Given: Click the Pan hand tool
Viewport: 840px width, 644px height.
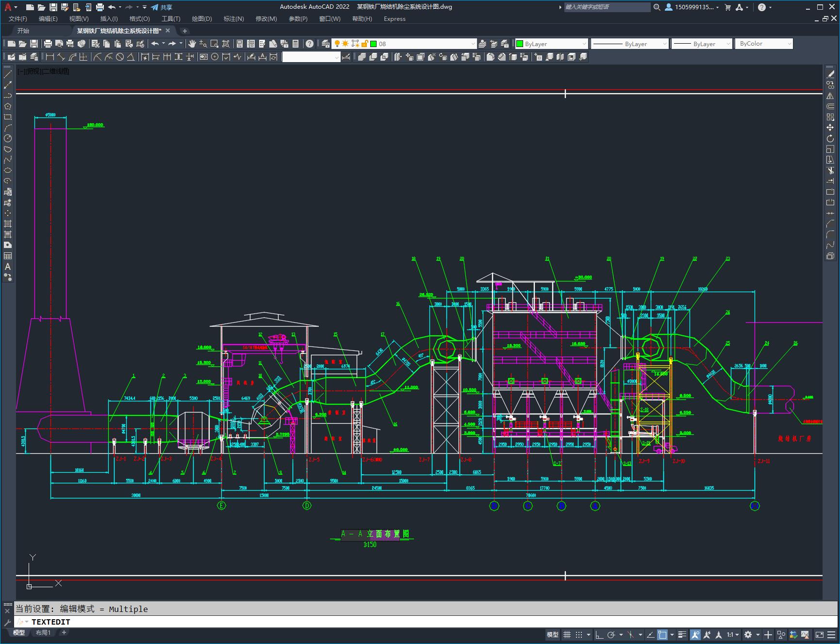Looking at the screenshot, I should coord(192,44).
